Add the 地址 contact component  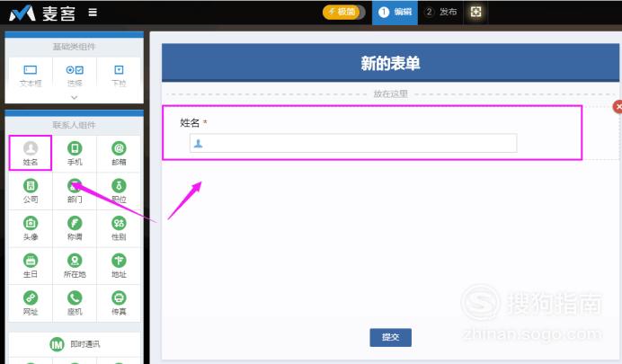coord(119,266)
